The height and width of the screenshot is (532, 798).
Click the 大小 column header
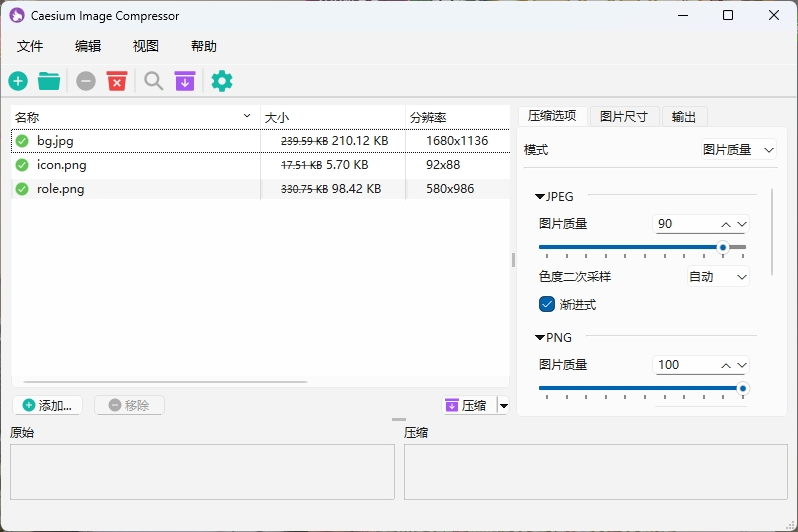333,117
